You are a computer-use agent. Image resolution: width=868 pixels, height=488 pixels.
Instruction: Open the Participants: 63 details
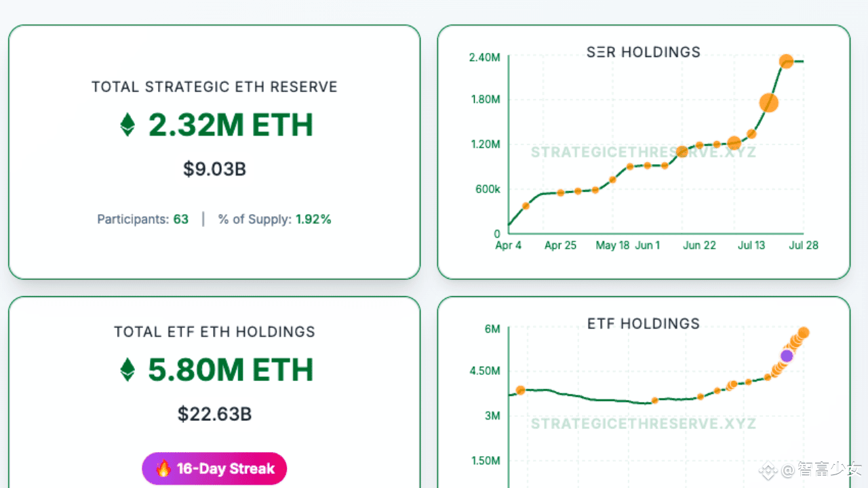(x=143, y=219)
